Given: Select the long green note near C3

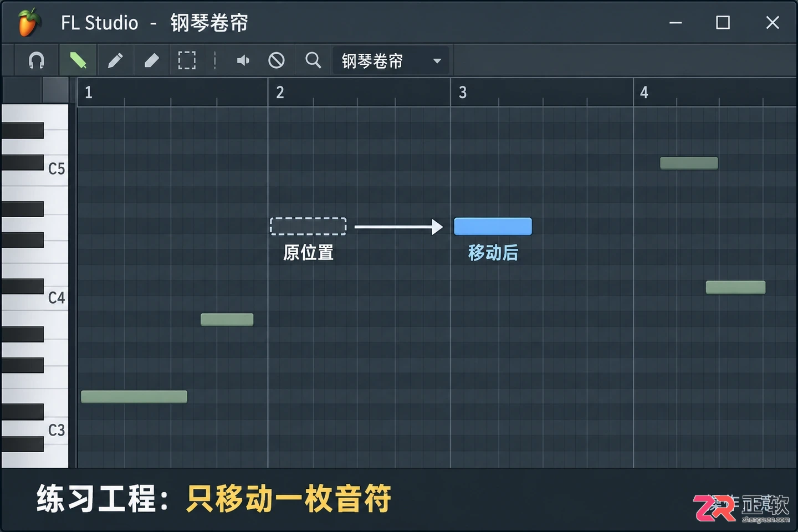Looking at the screenshot, I should coord(134,396).
